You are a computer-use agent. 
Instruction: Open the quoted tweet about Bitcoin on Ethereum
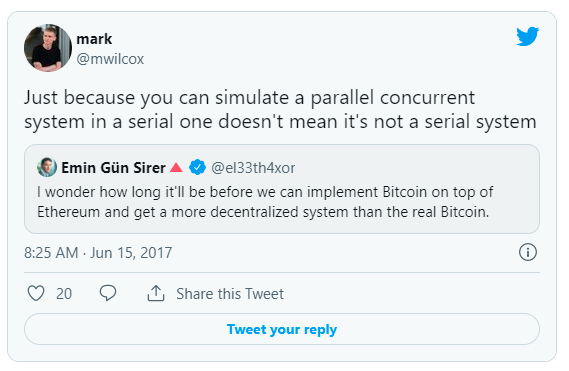tap(282, 189)
